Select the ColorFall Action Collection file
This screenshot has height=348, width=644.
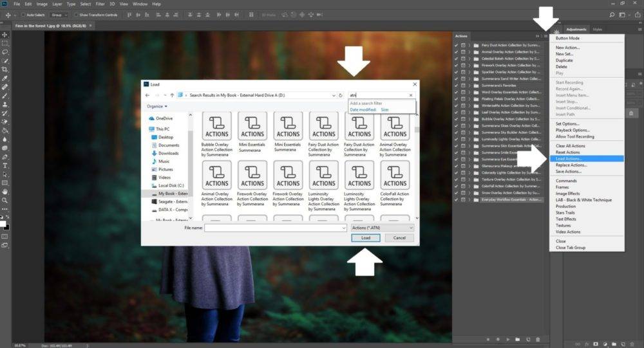[x=395, y=184]
